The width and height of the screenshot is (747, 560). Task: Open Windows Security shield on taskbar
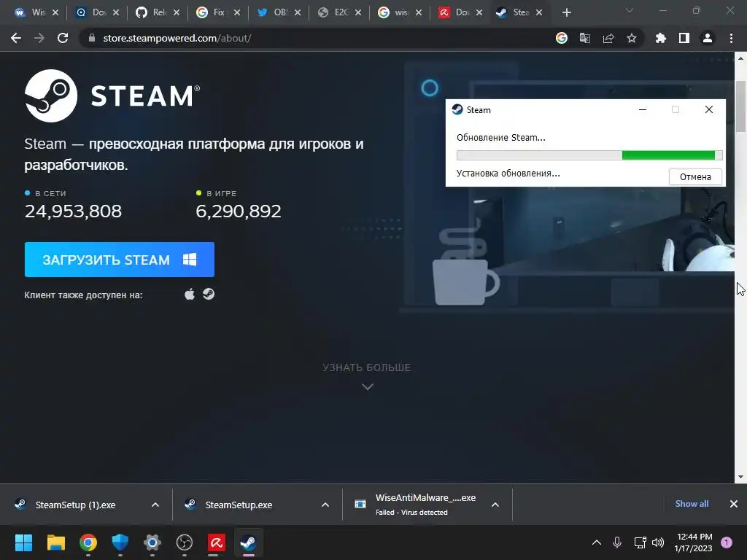point(120,542)
